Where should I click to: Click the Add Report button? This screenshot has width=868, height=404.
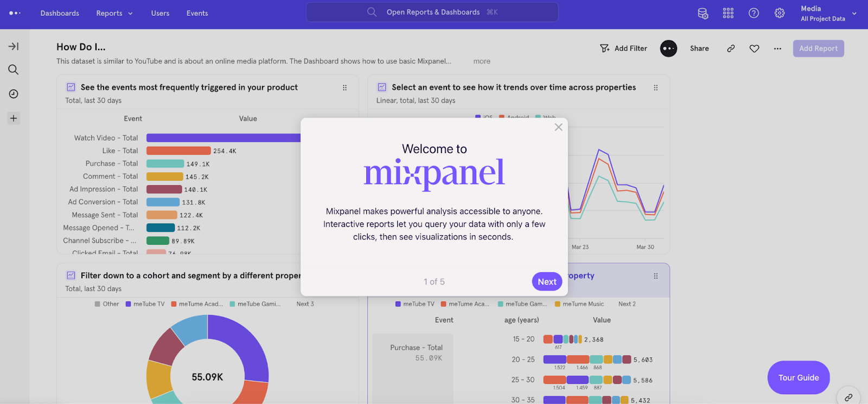pos(818,48)
